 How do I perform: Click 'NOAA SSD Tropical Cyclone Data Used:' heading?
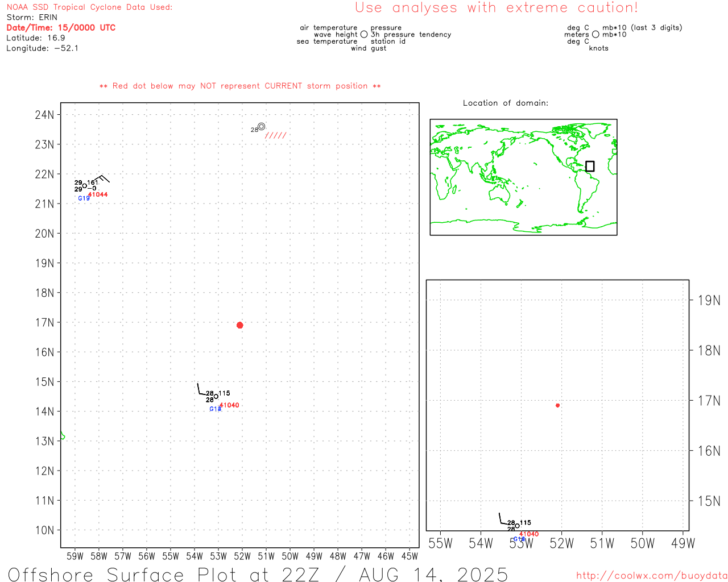click(x=89, y=7)
